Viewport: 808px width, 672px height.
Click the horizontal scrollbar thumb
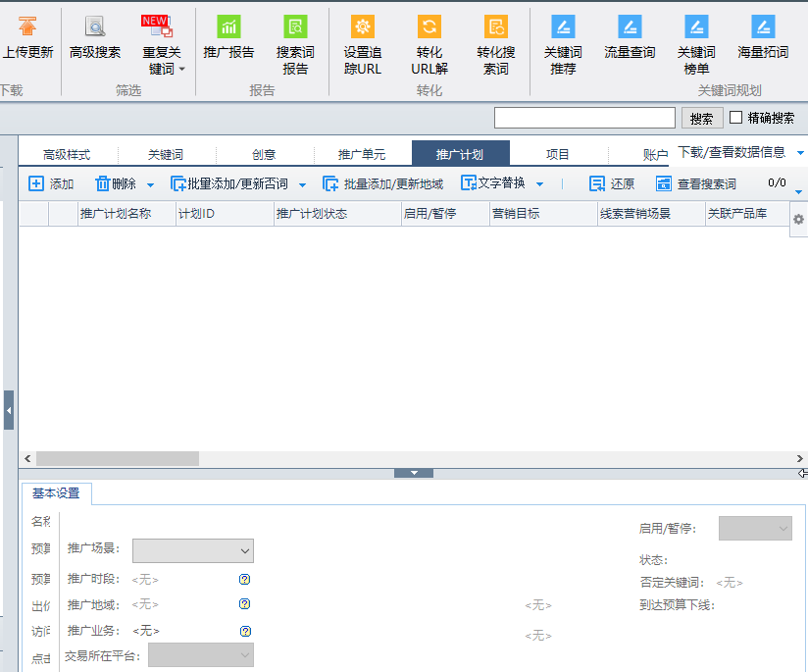[117, 458]
